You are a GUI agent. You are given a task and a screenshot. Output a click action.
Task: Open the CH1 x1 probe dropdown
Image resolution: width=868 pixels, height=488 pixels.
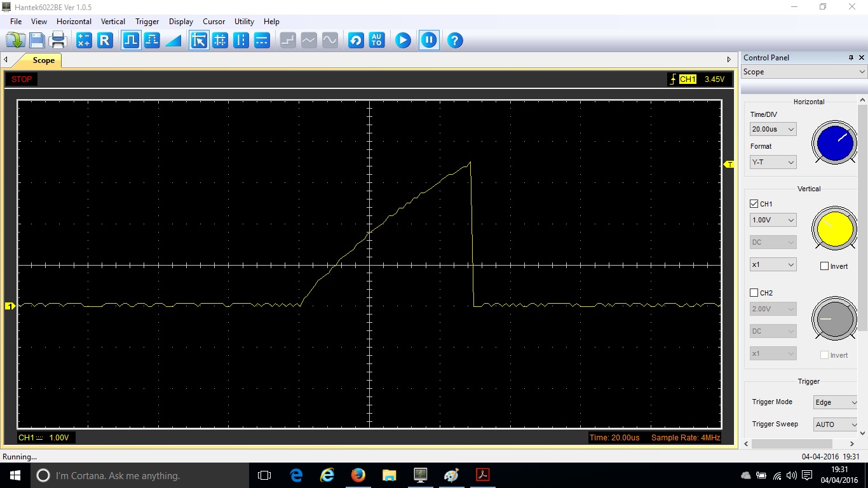pos(773,264)
